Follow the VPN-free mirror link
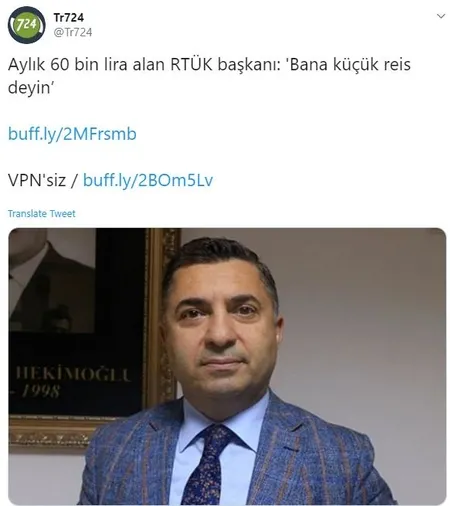Image resolution: width=450 pixels, height=506 pixels. pos(148,180)
